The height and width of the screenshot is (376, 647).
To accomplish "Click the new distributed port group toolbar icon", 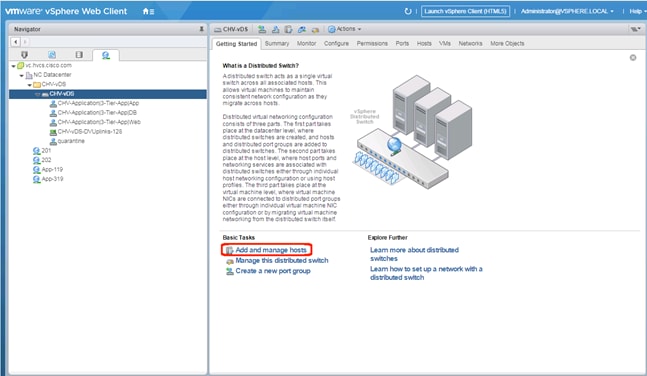I will (262, 29).
